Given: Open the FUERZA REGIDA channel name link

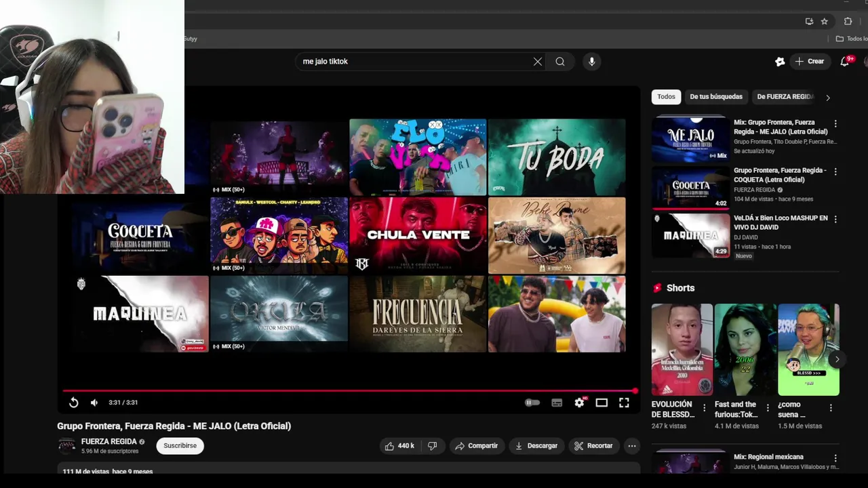Looking at the screenshot, I should (x=108, y=441).
